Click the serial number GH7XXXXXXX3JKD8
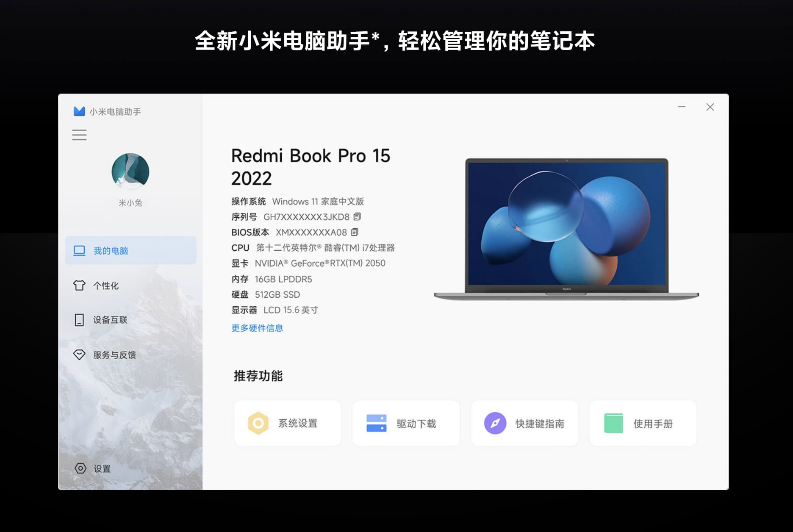The width and height of the screenshot is (793, 532). tap(306, 217)
